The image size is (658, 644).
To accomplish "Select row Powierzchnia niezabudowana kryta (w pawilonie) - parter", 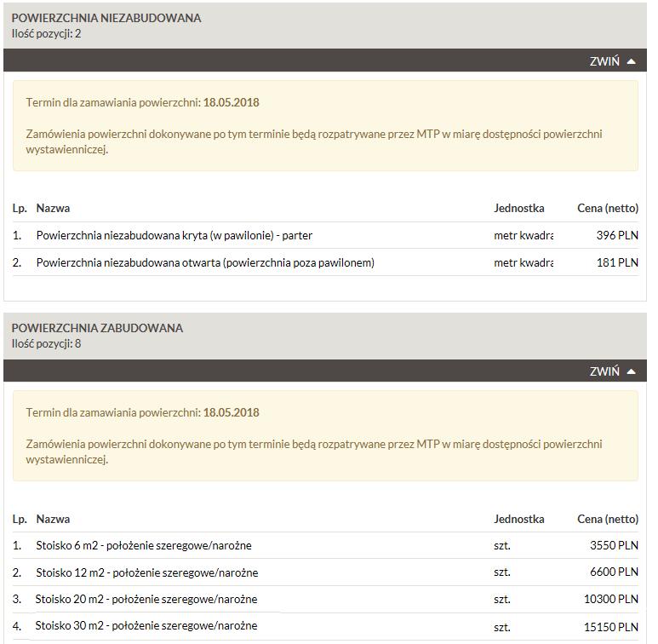I will tap(325, 235).
